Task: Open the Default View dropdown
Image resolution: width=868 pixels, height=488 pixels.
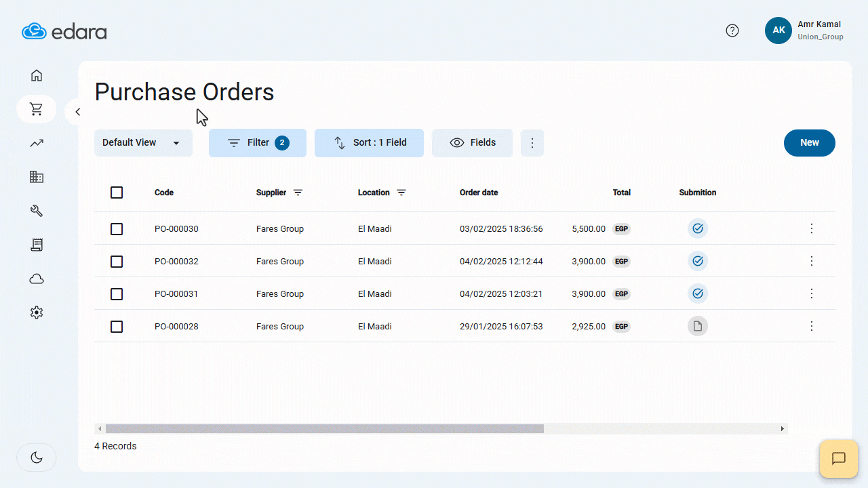Action: click(x=143, y=143)
